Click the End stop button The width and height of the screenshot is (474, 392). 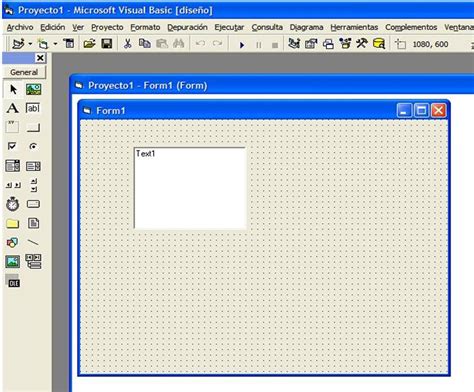tap(275, 45)
